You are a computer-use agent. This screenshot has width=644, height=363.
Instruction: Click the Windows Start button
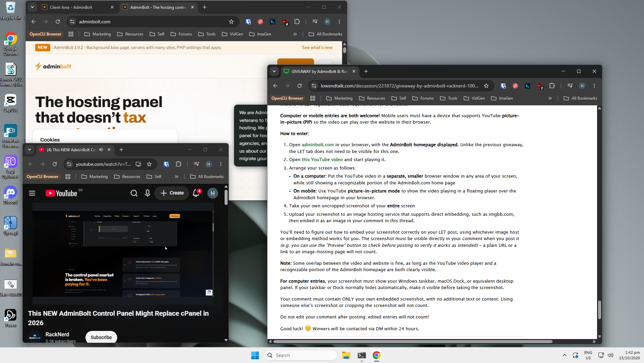point(255,355)
